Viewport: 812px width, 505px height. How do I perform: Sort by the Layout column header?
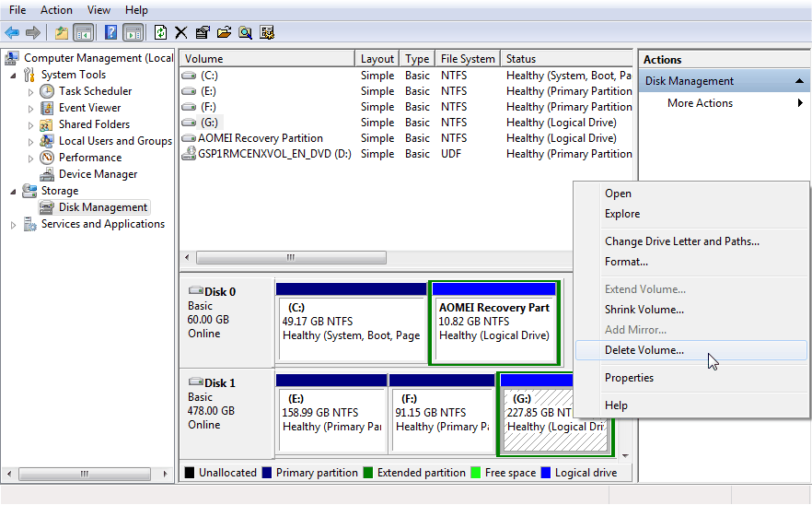click(377, 59)
